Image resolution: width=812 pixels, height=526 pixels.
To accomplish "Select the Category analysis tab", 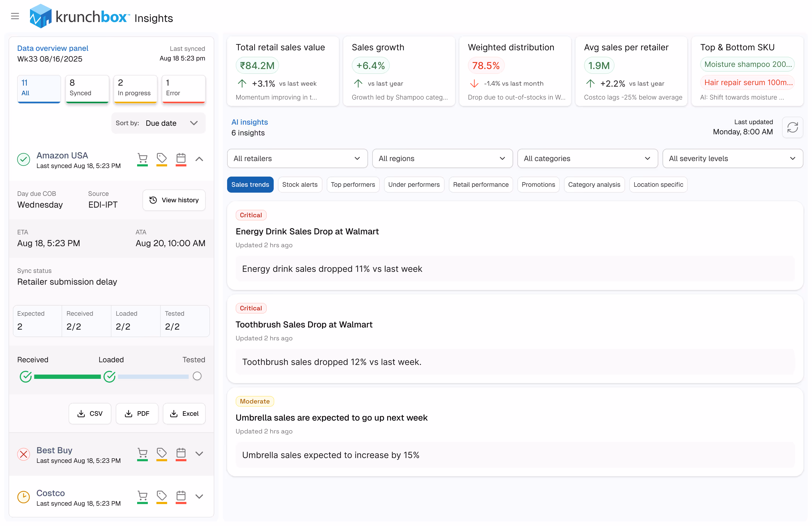I will tap(594, 184).
